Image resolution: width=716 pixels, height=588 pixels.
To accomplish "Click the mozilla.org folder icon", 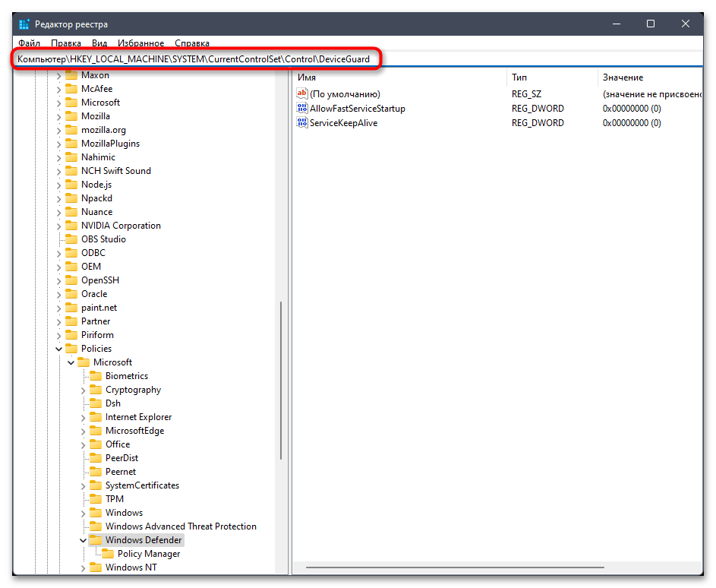I will click(71, 130).
